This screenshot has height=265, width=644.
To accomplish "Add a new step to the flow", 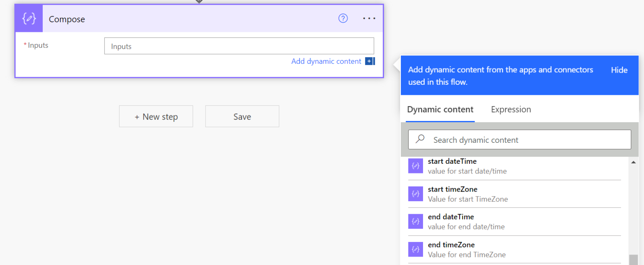I will click(x=156, y=116).
